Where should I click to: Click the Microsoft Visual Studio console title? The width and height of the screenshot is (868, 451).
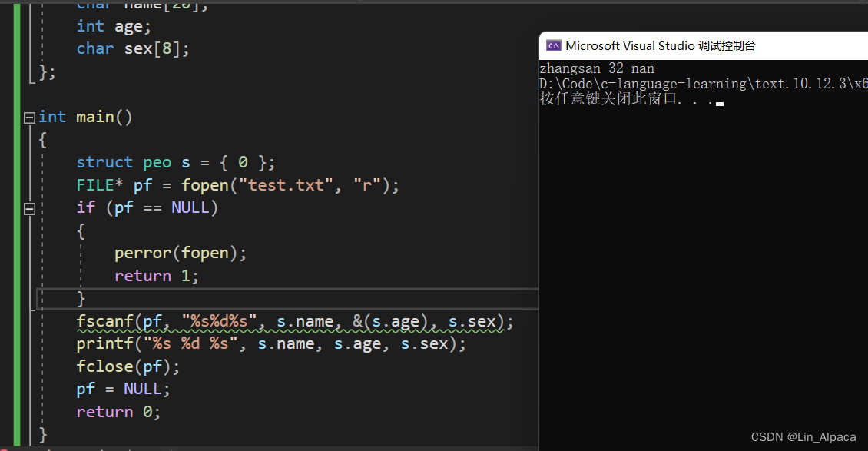click(x=661, y=46)
